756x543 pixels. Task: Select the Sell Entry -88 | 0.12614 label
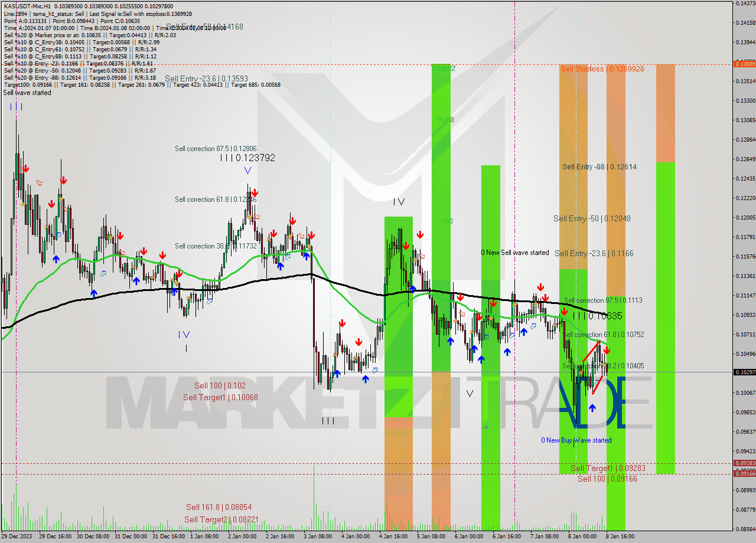point(599,167)
